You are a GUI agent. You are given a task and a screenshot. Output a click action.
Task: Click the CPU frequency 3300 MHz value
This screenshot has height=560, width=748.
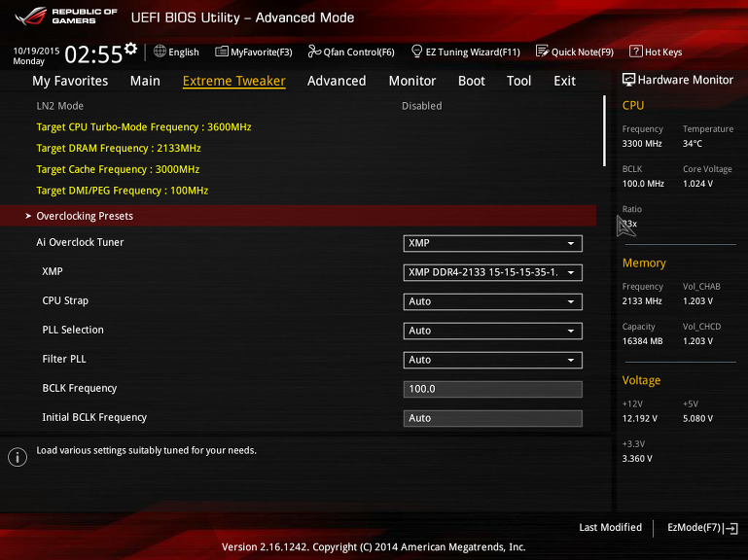(642, 144)
